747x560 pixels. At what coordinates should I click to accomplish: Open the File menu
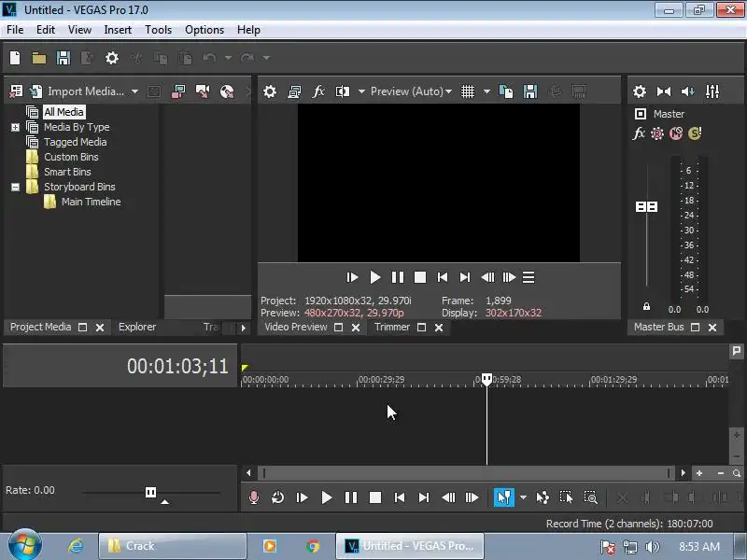pos(15,30)
